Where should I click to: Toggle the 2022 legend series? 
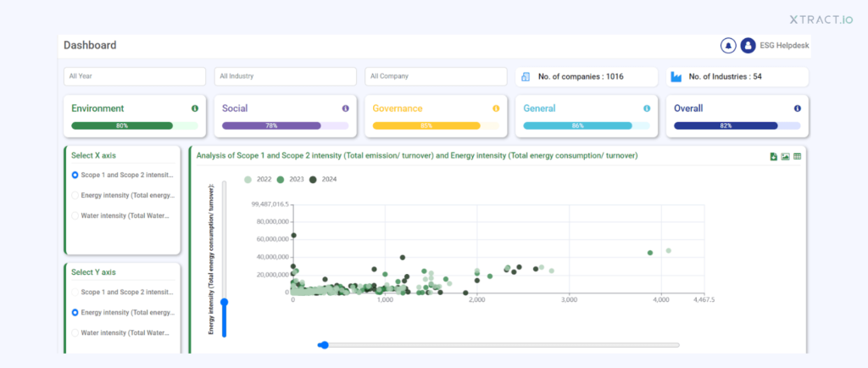tap(259, 179)
